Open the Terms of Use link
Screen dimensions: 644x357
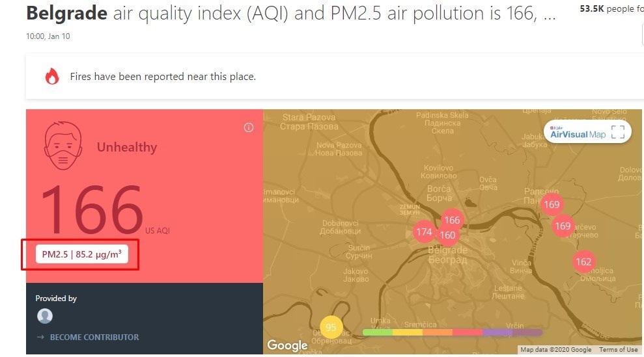coord(618,350)
